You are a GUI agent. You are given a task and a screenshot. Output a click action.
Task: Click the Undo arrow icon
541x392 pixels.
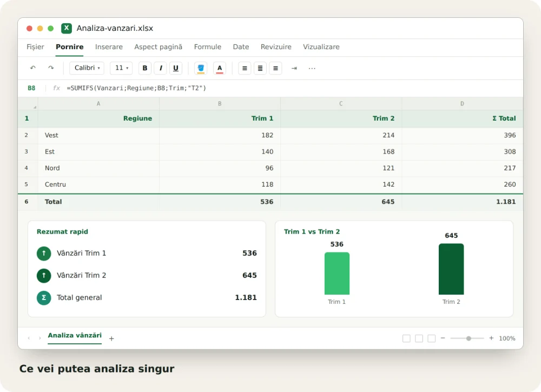(x=33, y=68)
